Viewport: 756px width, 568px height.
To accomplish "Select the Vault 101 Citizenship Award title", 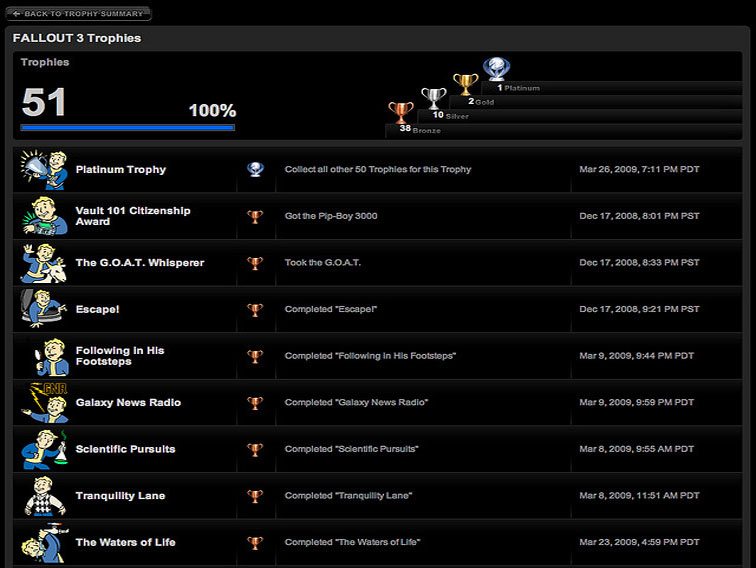I will coord(133,216).
